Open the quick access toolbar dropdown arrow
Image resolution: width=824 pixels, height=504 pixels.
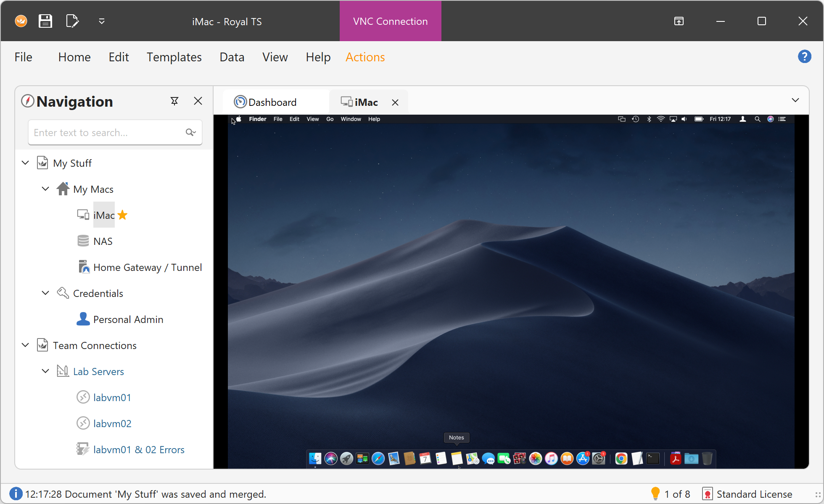101,21
